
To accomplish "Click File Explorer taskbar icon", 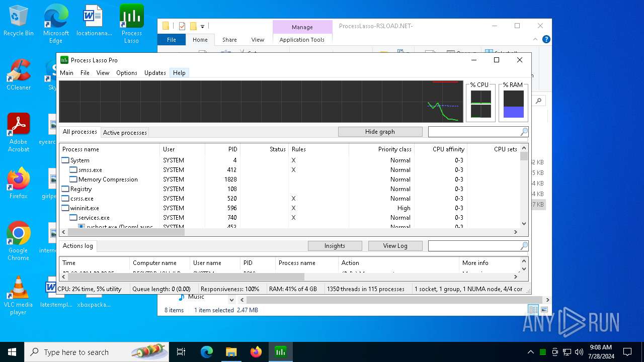I will [231, 352].
